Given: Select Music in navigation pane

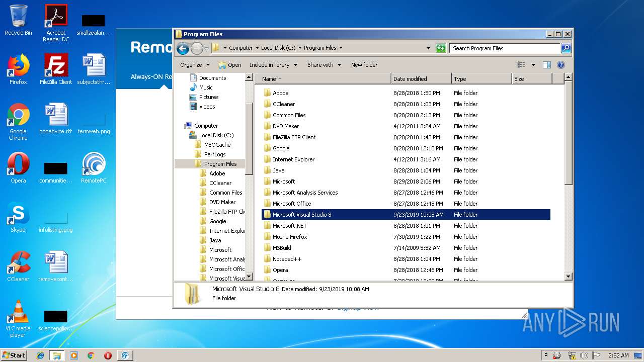Looking at the screenshot, I should click(206, 87).
